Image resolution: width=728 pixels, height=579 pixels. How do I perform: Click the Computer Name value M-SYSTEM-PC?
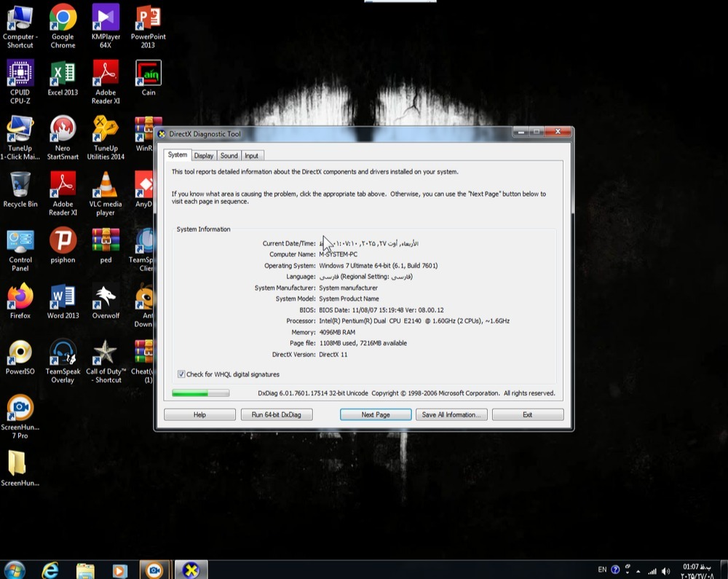338,254
